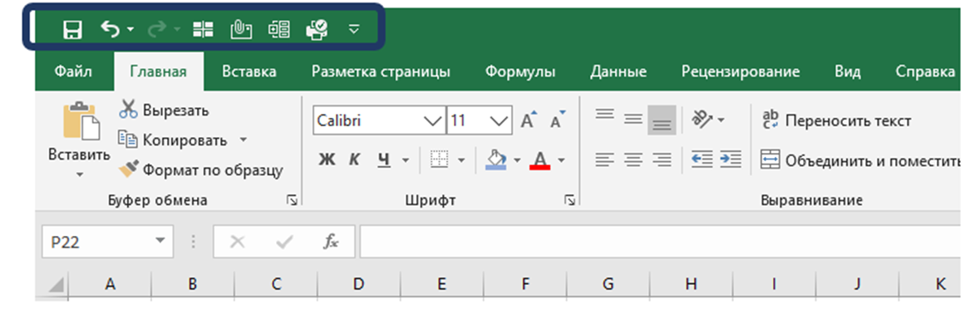Click the Save floppy disk icon

(x=73, y=29)
